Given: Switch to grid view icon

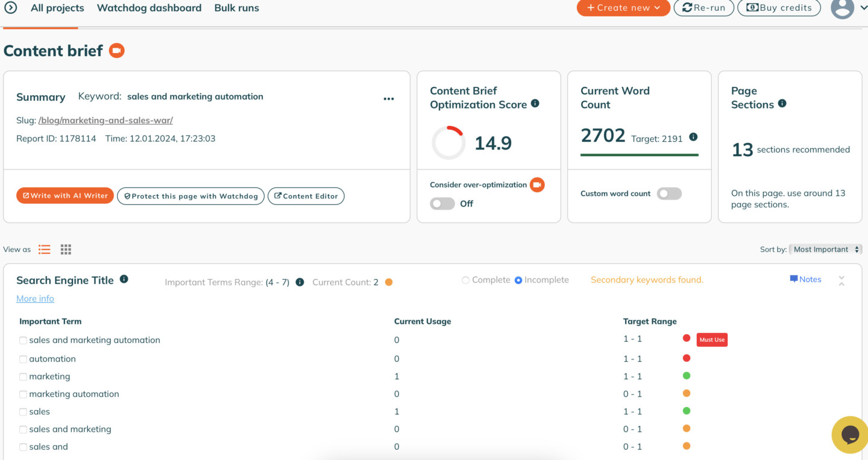Looking at the screenshot, I should [x=66, y=250].
